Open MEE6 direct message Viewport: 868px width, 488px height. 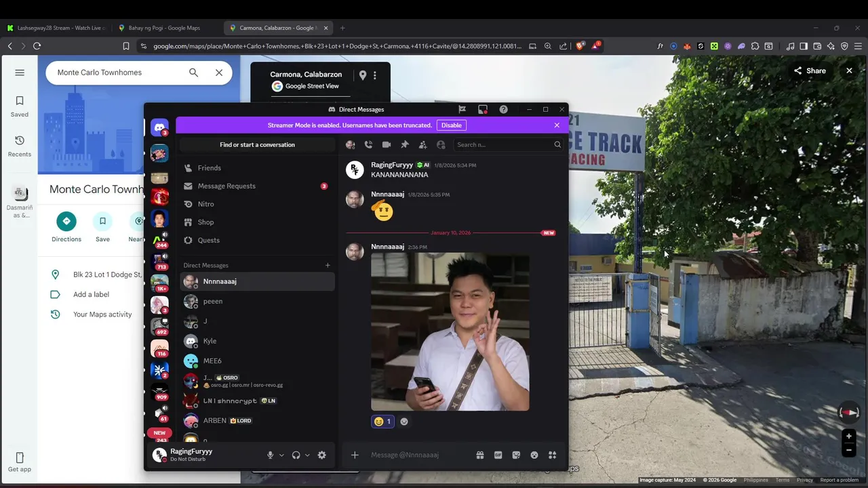coord(257,361)
